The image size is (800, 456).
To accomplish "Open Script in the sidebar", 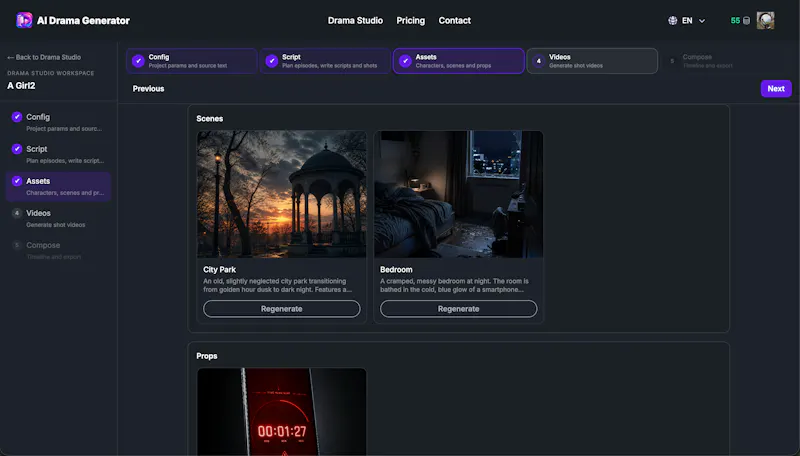I will (59, 154).
